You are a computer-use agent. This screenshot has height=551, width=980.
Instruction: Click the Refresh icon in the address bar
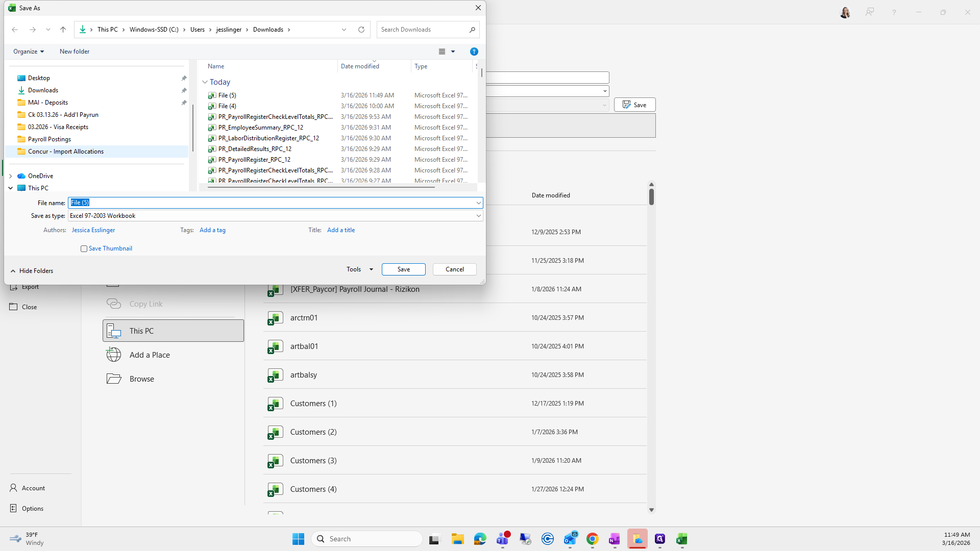[x=361, y=30]
